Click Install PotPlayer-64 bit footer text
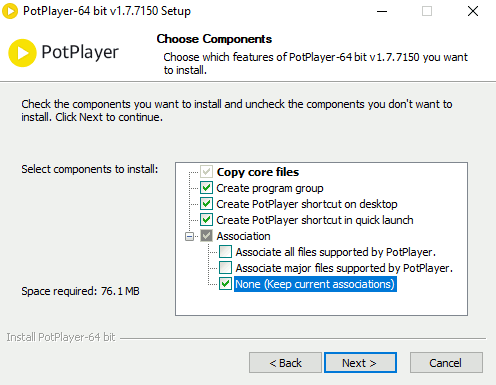The width and height of the screenshot is (496, 385). click(x=61, y=337)
